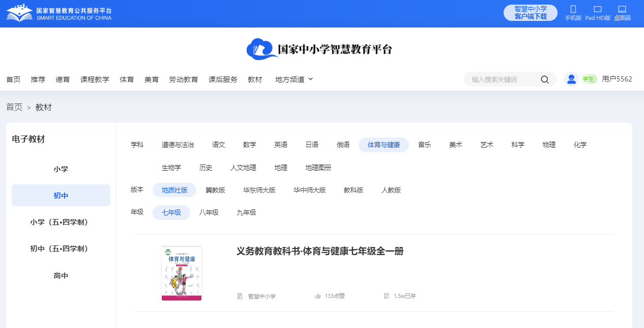The height and width of the screenshot is (328, 644).
Task: Open 美育 in the navigation bar
Action: click(x=152, y=79)
